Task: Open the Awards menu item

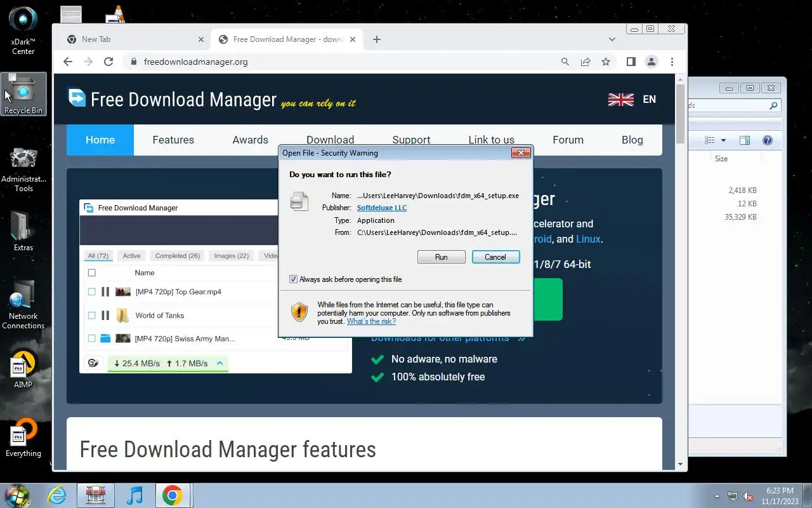Action: [250, 140]
